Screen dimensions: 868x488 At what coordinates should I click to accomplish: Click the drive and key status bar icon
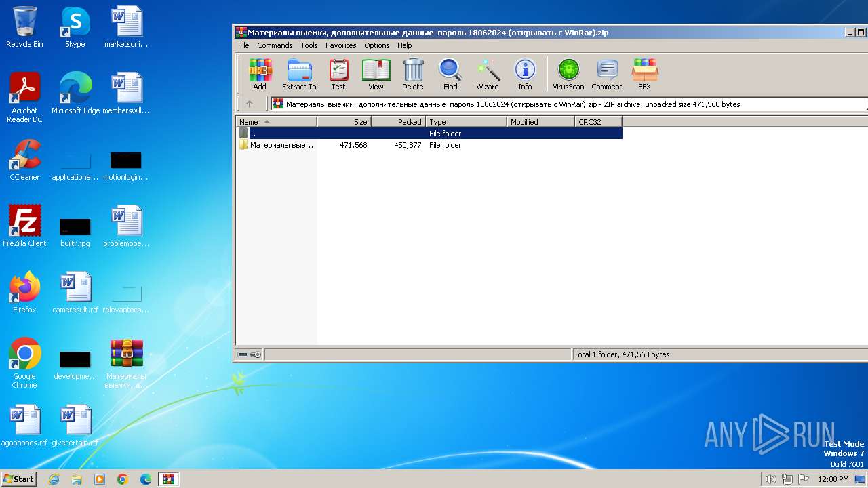coord(250,354)
